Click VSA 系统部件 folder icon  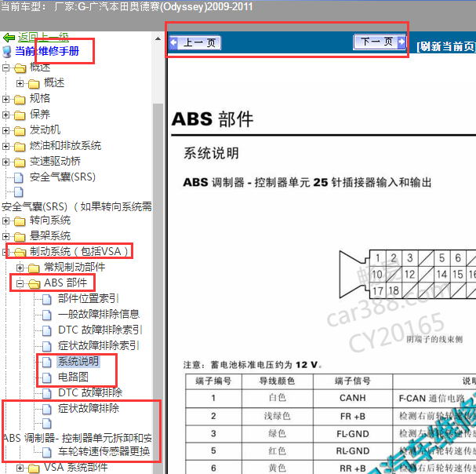coord(34,469)
